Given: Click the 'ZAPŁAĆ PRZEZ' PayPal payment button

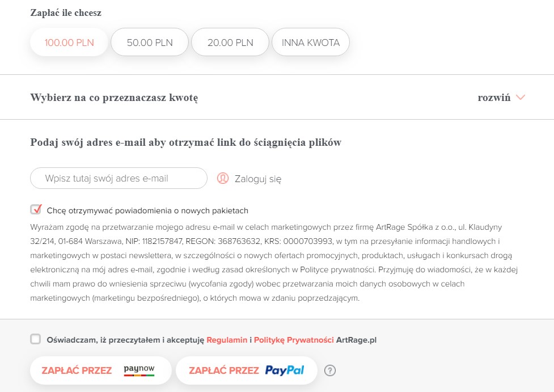Looking at the screenshot, I should point(246,370).
